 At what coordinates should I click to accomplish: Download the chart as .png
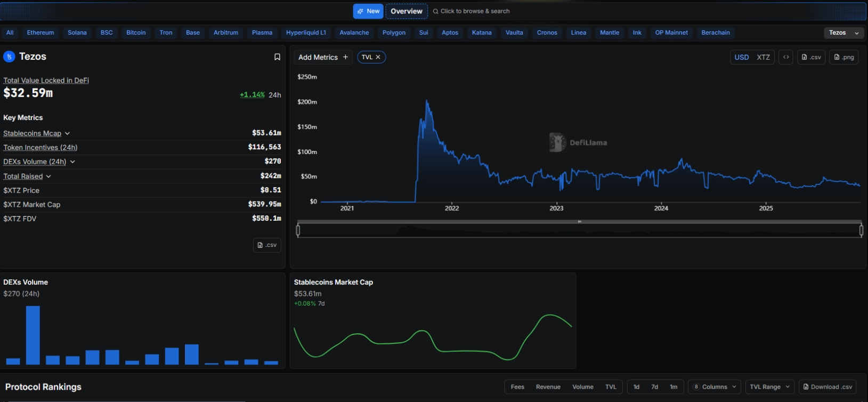(x=843, y=57)
